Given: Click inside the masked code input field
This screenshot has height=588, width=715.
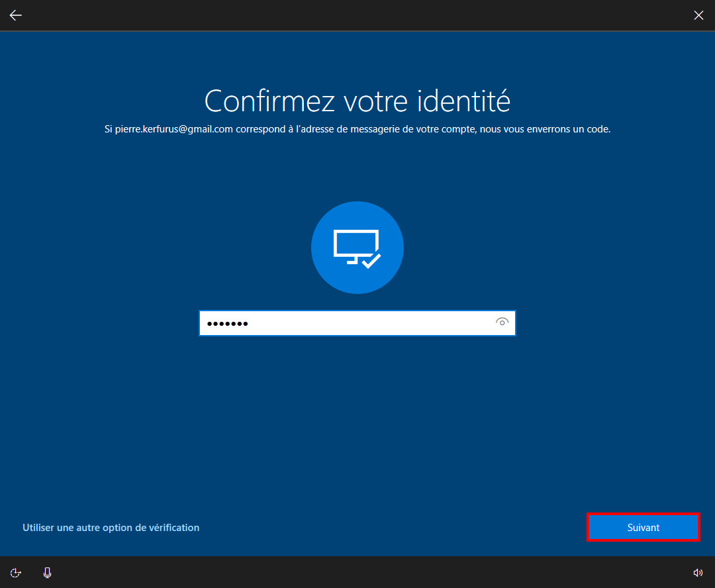Looking at the screenshot, I should point(357,323).
